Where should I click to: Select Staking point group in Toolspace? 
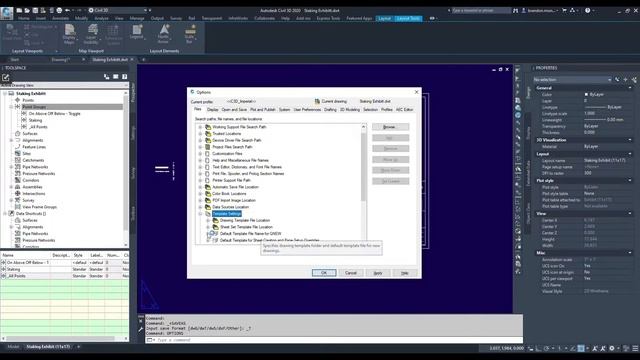coord(36,120)
